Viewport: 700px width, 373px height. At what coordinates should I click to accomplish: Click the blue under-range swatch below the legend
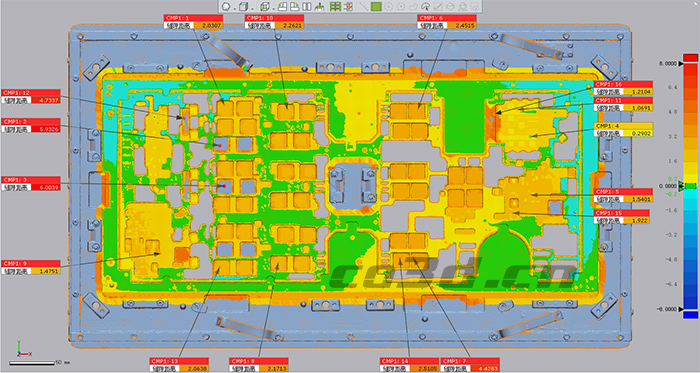tap(690, 315)
